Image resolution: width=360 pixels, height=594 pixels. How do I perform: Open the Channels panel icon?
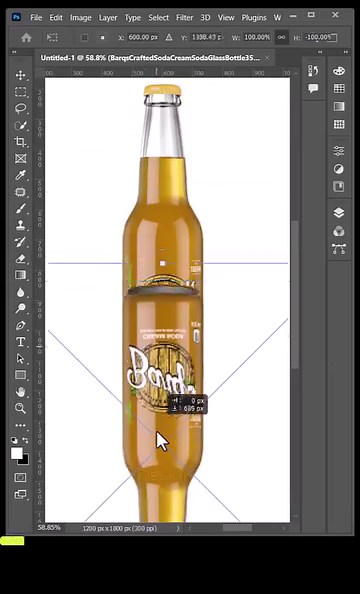click(x=339, y=231)
